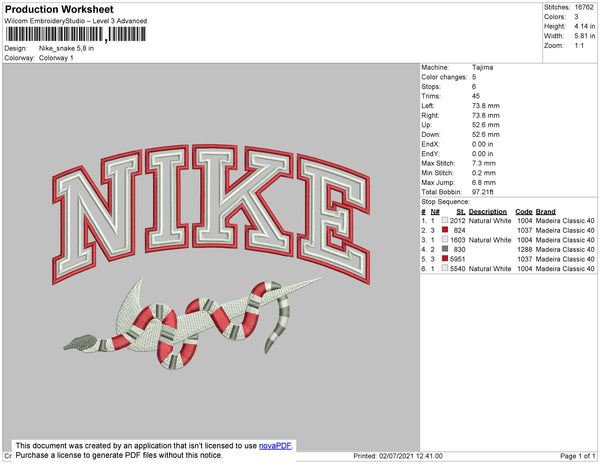Click the 'St.' column header

pos(461,212)
